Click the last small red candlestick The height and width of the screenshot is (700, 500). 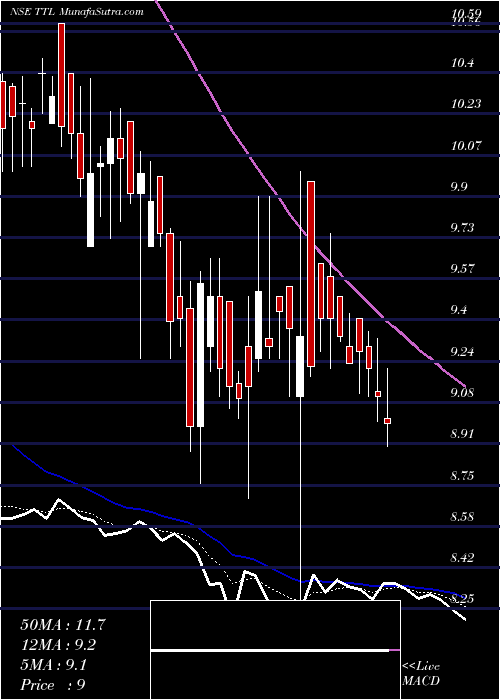pyautogui.click(x=388, y=421)
